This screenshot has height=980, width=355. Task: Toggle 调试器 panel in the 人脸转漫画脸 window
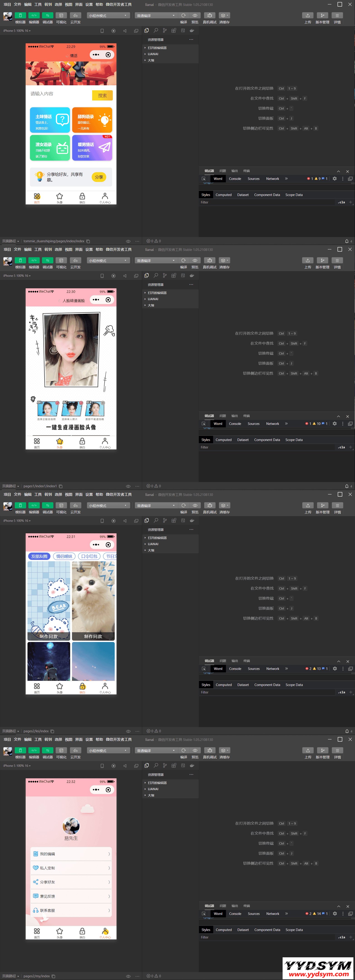coord(48,261)
